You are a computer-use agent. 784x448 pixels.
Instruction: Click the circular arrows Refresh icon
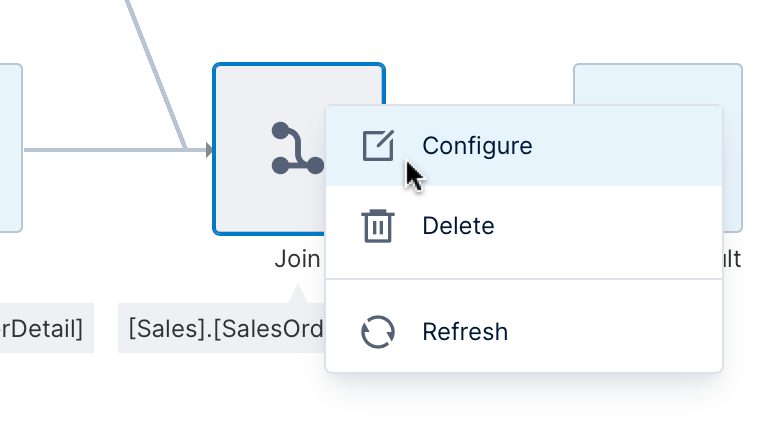(x=378, y=332)
